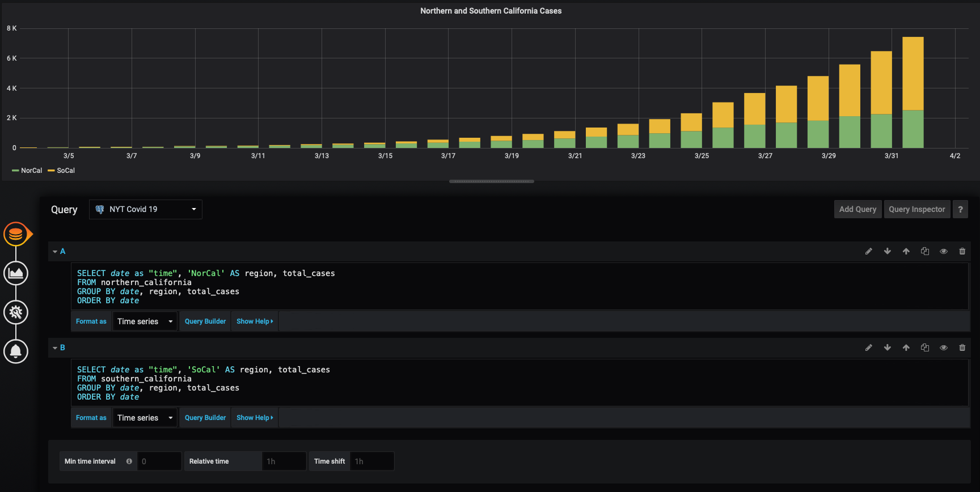
Task: Move query B down
Action: 888,347
